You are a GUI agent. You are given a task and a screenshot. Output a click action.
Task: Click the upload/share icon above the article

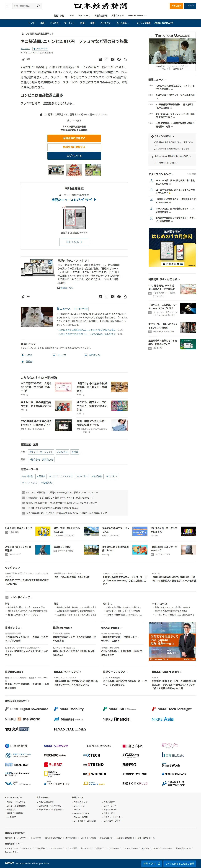click(x=125, y=59)
